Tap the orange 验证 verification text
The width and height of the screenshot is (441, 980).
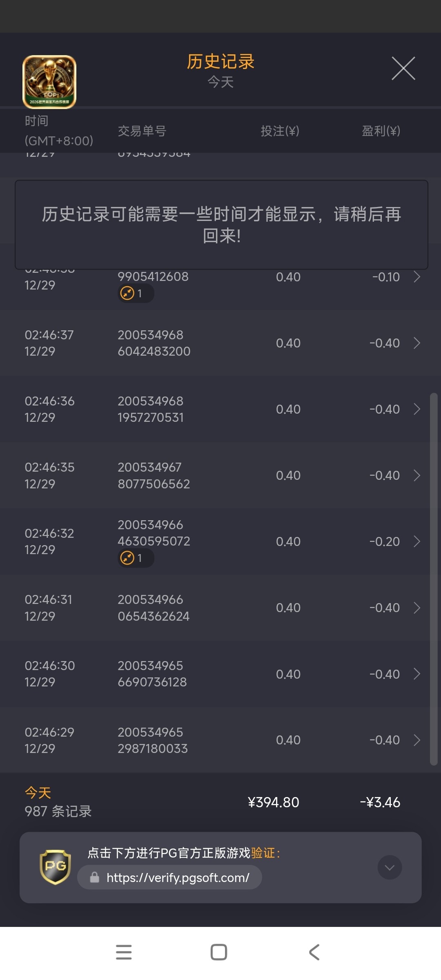tap(263, 853)
